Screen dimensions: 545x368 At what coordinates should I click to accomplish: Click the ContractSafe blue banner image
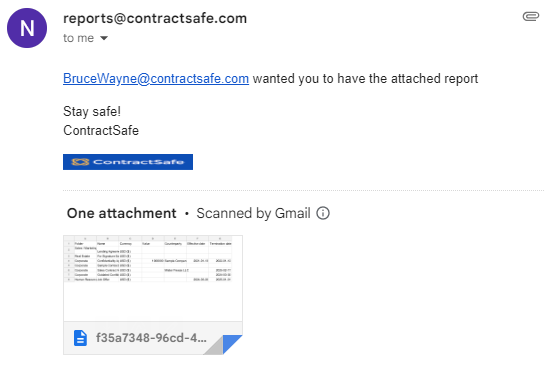point(128,162)
